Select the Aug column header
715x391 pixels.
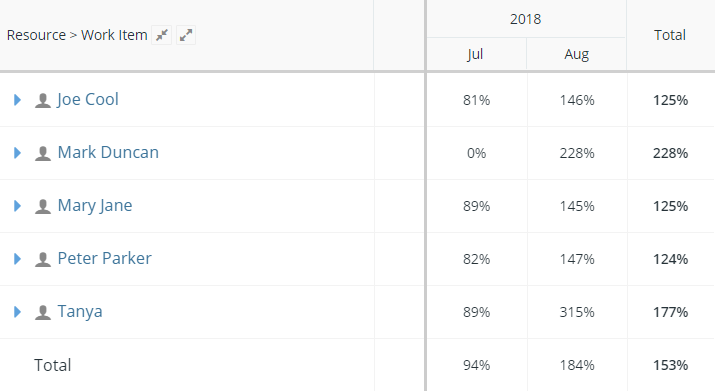pyautogui.click(x=576, y=54)
